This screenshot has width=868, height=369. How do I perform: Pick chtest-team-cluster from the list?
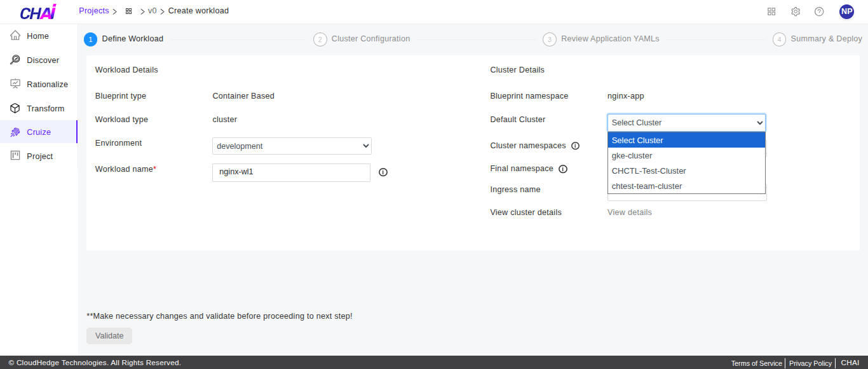pyautogui.click(x=647, y=186)
